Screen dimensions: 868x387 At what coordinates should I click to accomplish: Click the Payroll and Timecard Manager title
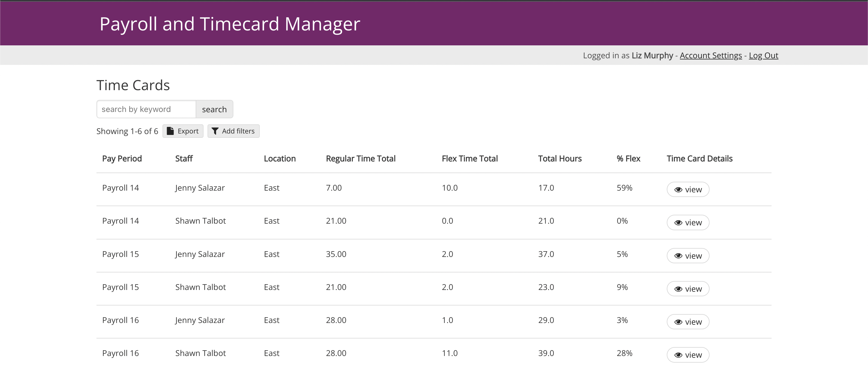(229, 24)
